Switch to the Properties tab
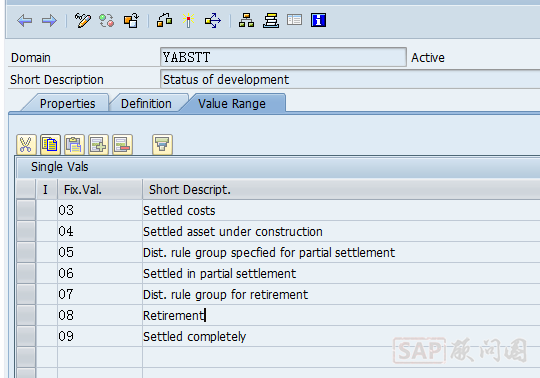 68,104
